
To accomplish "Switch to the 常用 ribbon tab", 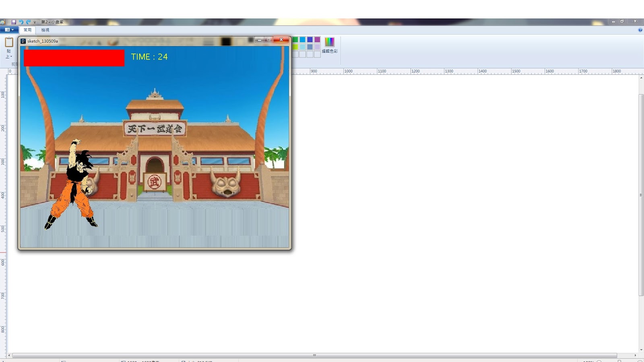I will (27, 30).
